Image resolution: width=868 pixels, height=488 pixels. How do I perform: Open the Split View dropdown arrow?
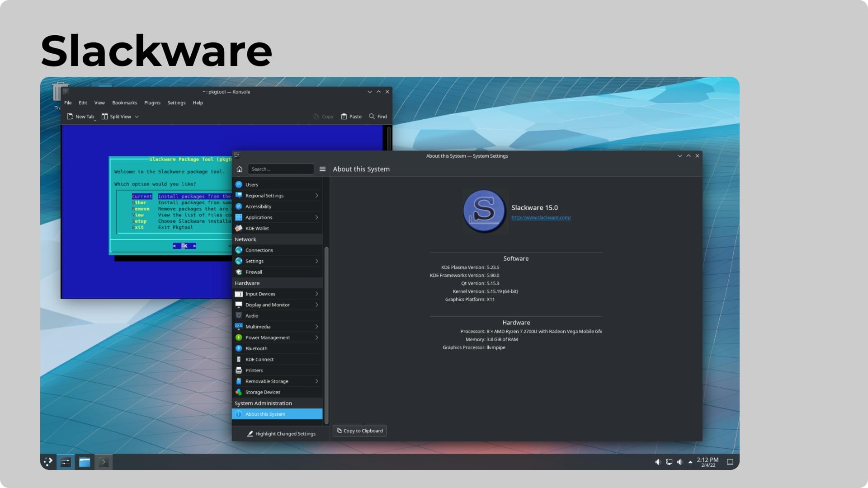tap(137, 117)
